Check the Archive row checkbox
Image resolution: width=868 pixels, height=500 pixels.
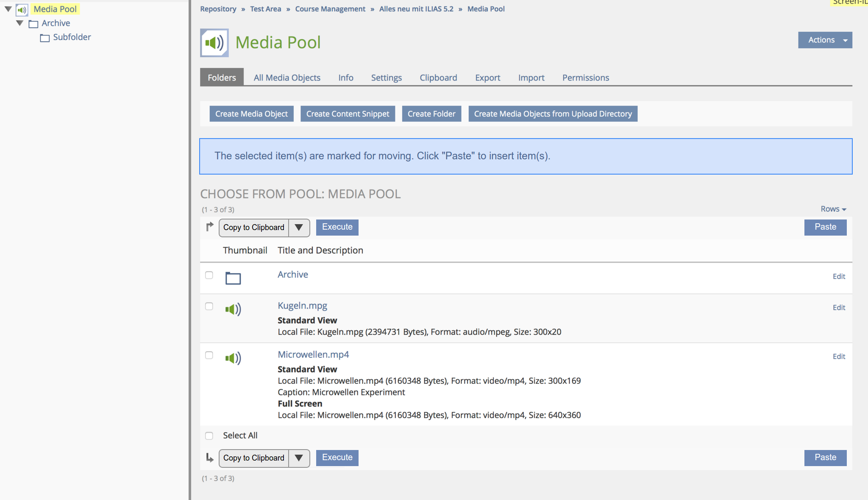click(209, 275)
